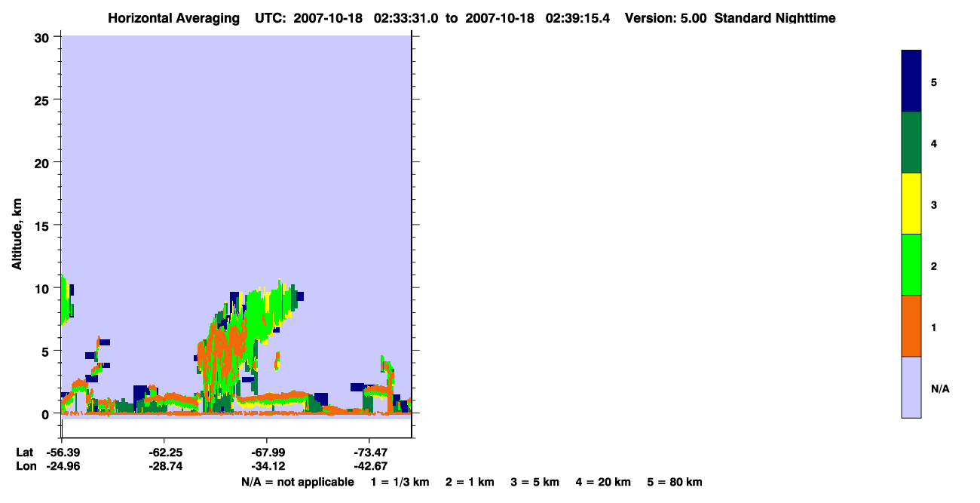Select the yellow level 3 colorbar swatch
Image resolution: width=980 pixels, height=503 pixels.
click(x=911, y=204)
